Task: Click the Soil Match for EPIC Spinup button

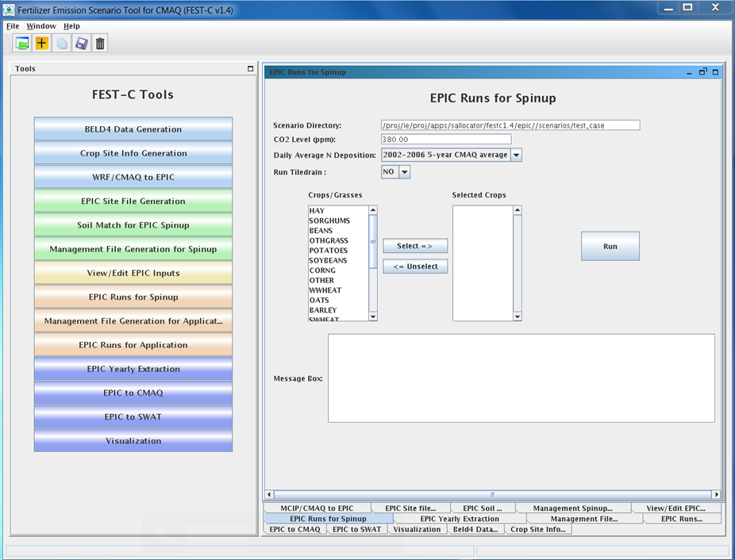Action: click(x=133, y=225)
